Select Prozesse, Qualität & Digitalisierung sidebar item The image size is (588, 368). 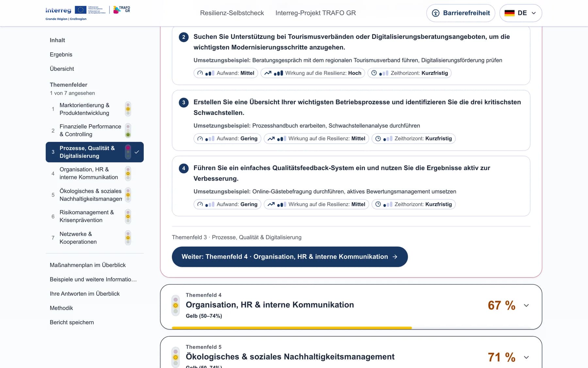click(95, 152)
